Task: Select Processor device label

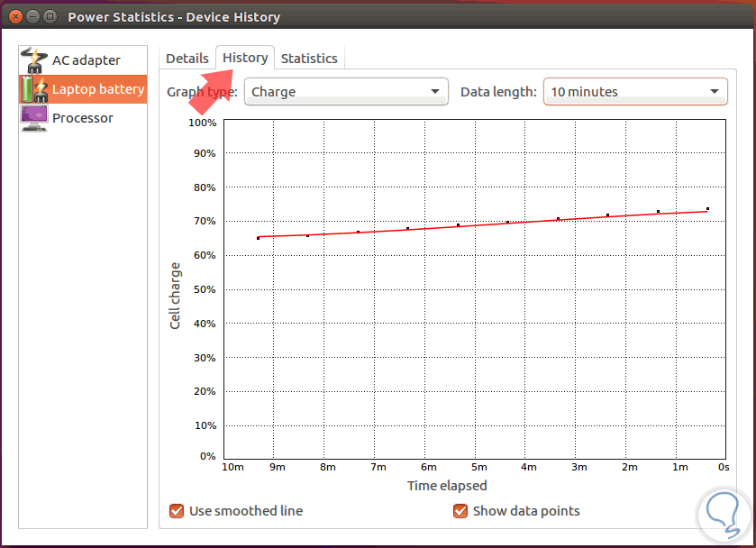Action: pos(82,118)
